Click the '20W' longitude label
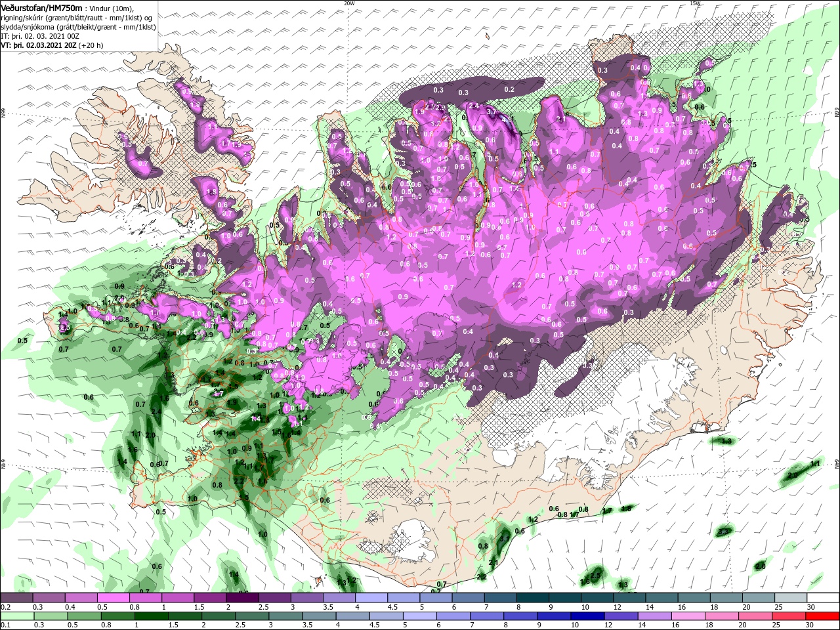 (x=349, y=3)
